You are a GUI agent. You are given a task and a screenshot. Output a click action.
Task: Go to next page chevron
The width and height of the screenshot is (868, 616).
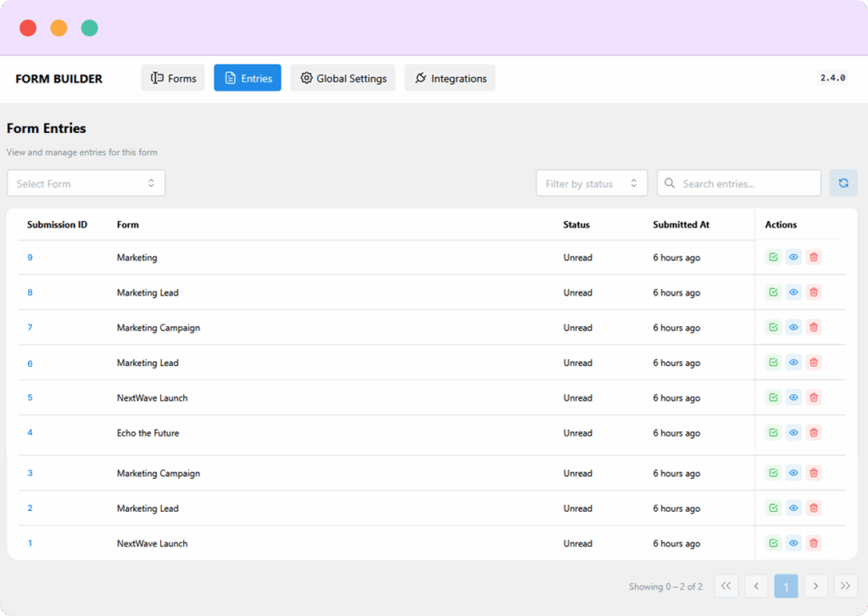(815, 585)
